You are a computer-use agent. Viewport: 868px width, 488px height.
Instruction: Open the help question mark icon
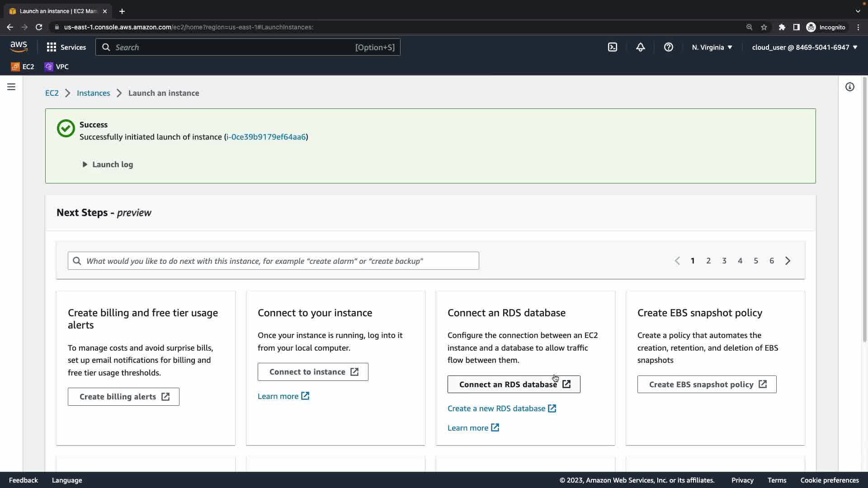[x=669, y=47]
